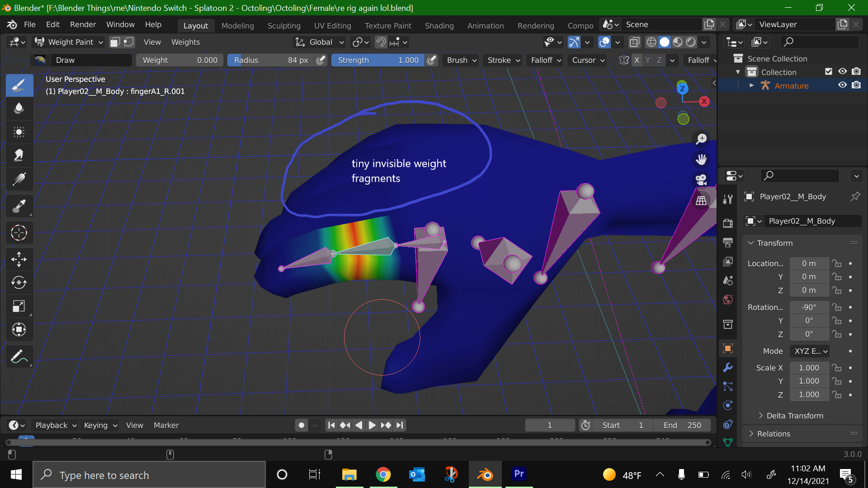Viewport: 868px width, 488px height.
Task: Toggle X axis symmetry button
Action: (637, 60)
